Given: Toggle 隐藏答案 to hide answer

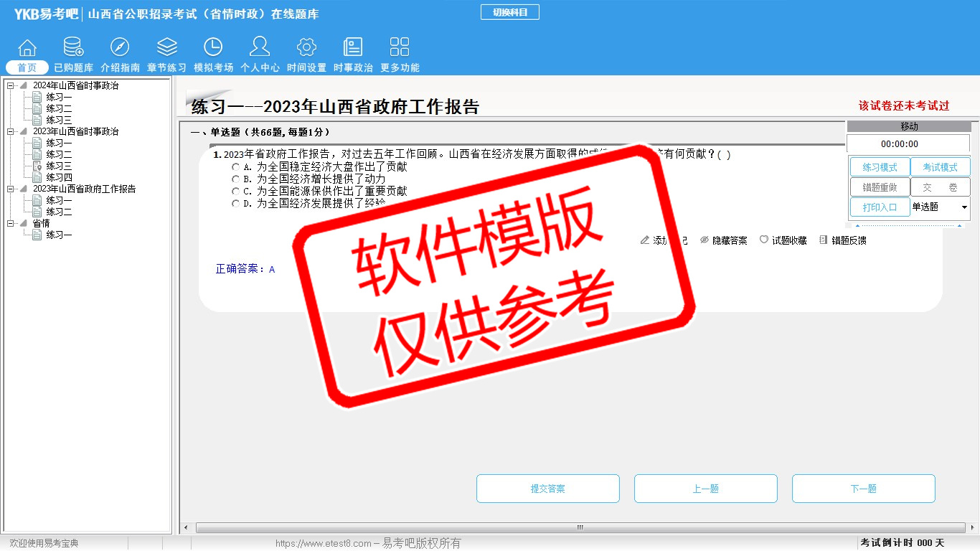Looking at the screenshot, I should pos(724,240).
